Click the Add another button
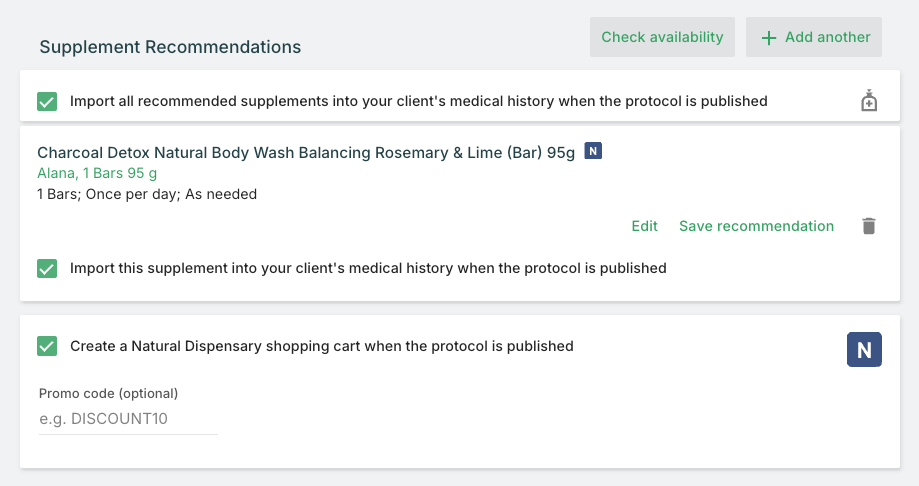Viewport: 919px width, 486px height. (x=814, y=37)
